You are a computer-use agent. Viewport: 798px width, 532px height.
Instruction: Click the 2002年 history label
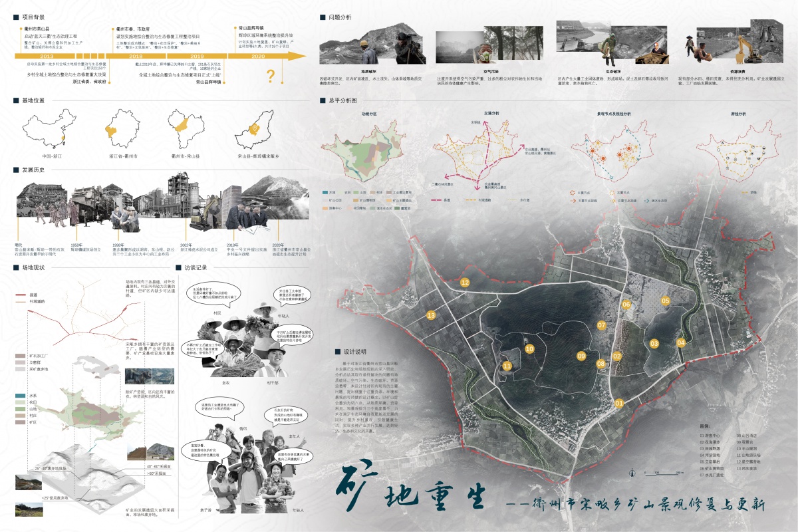(x=188, y=245)
